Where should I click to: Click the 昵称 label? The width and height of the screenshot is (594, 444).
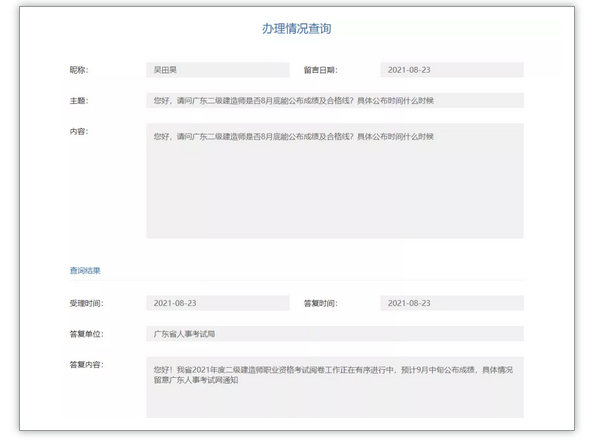(79, 70)
